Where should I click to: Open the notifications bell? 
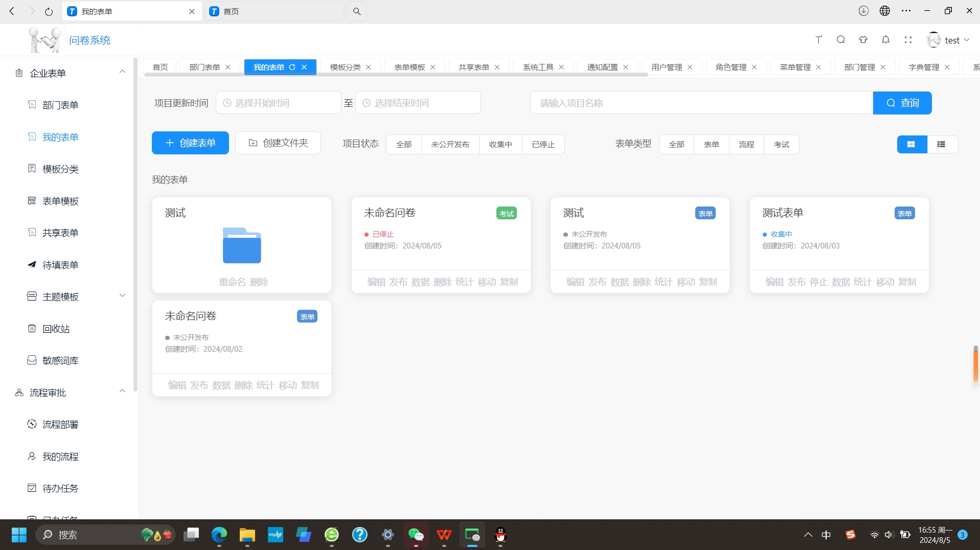tap(886, 40)
